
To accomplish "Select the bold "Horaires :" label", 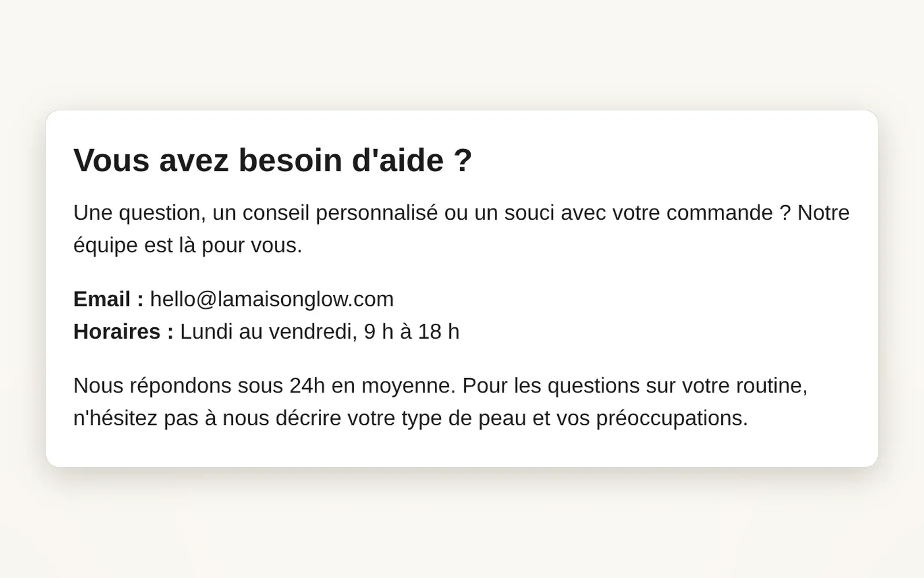I will pyautogui.click(x=124, y=332).
